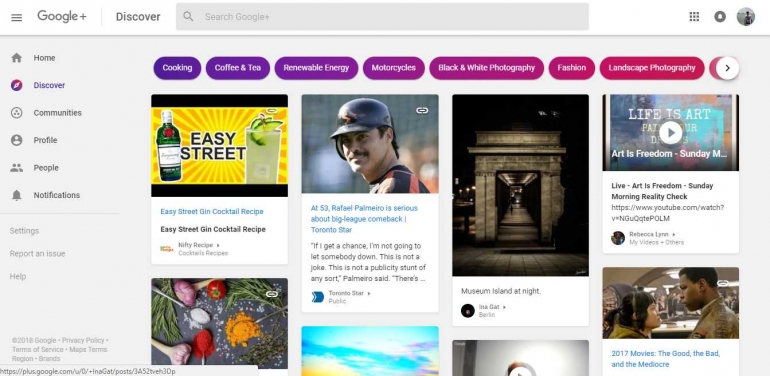Open Terms of Service footer link
770x376 pixels.
pyautogui.click(x=38, y=349)
